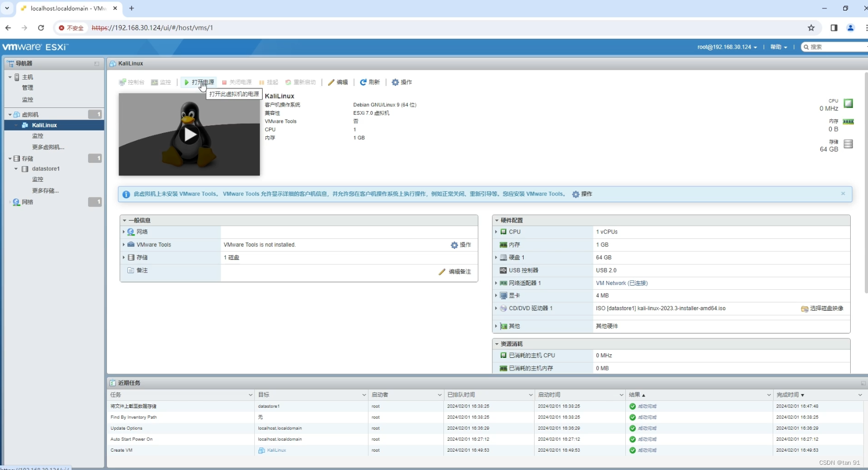Expand the 其他 hardware row
This screenshot has height=470, width=868.
[x=496, y=326]
